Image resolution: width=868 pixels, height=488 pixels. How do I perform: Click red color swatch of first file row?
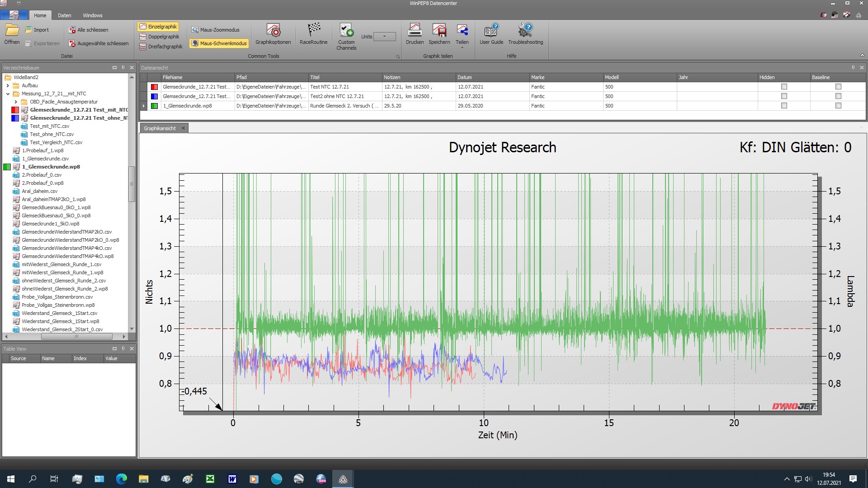pos(154,87)
